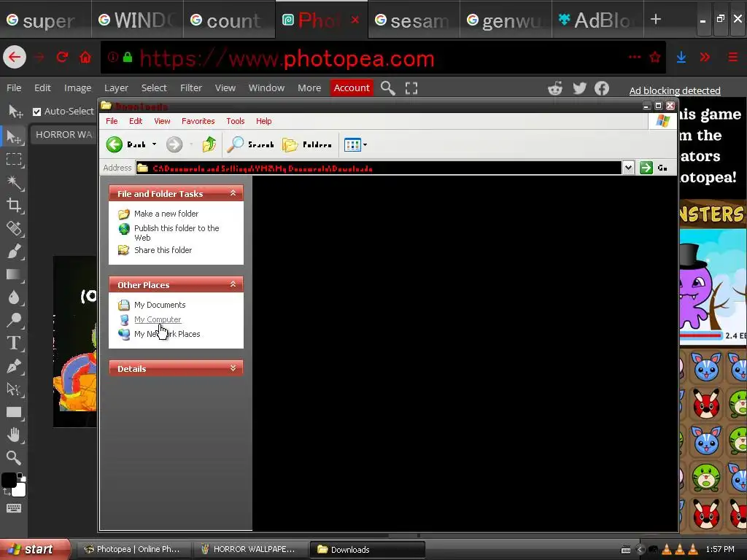Click the browser reload icon

pyautogui.click(x=62, y=57)
